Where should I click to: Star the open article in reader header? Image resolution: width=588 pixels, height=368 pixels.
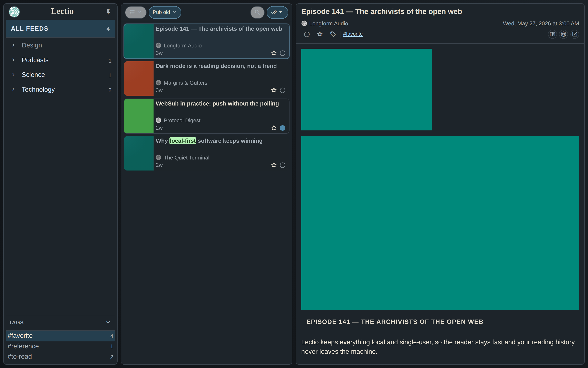coord(320,34)
